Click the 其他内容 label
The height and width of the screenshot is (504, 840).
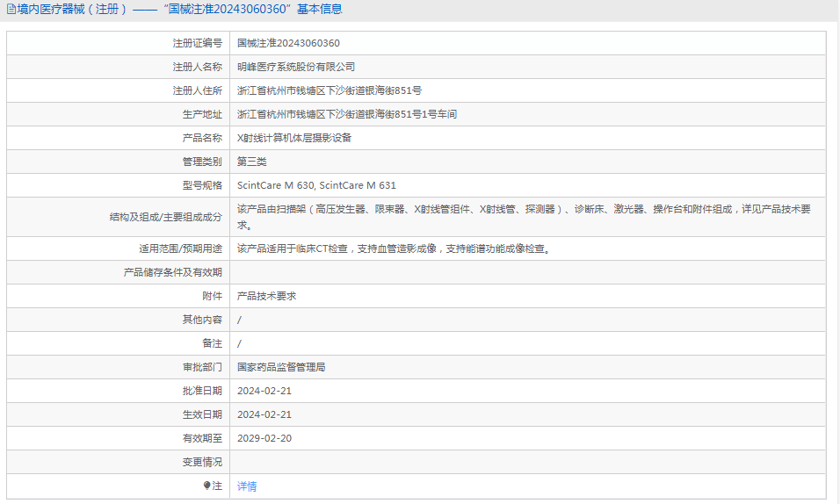[202, 320]
